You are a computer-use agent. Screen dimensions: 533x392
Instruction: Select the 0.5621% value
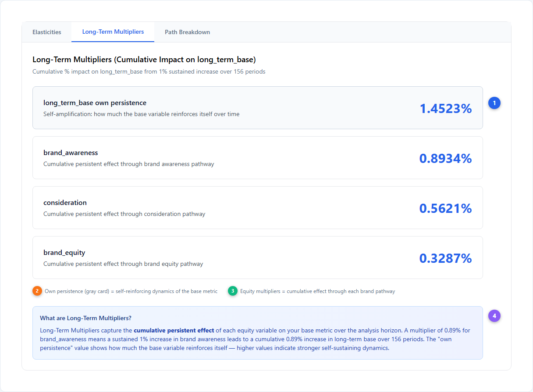(x=446, y=208)
